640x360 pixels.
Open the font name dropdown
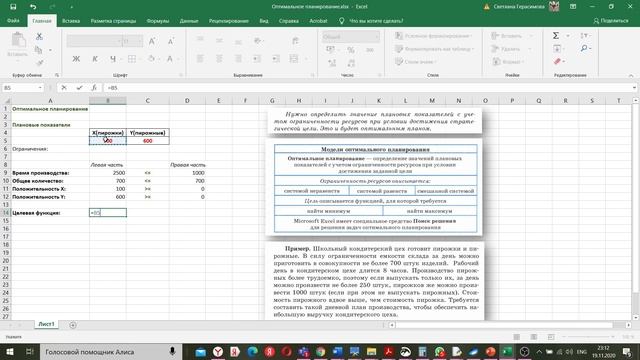point(119,41)
